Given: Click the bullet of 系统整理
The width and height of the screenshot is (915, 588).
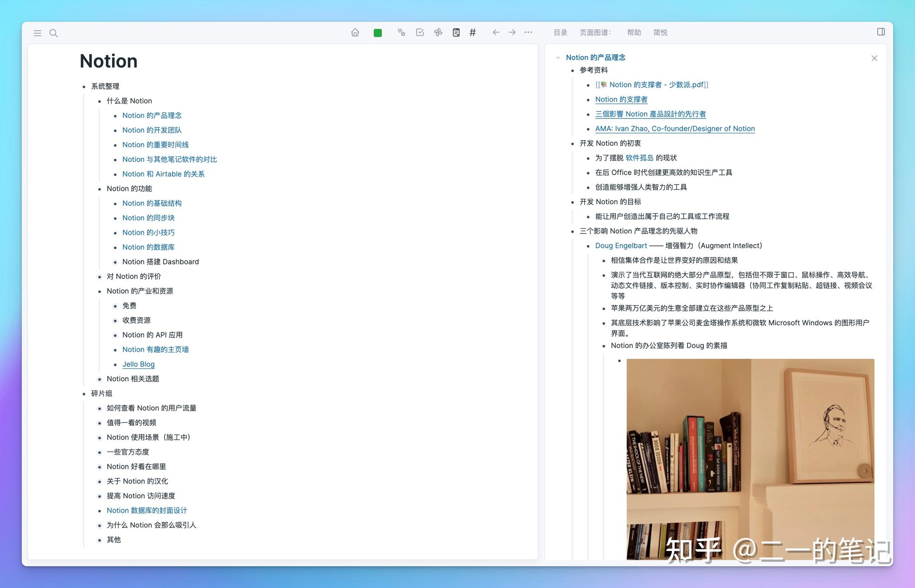Looking at the screenshot, I should [84, 87].
